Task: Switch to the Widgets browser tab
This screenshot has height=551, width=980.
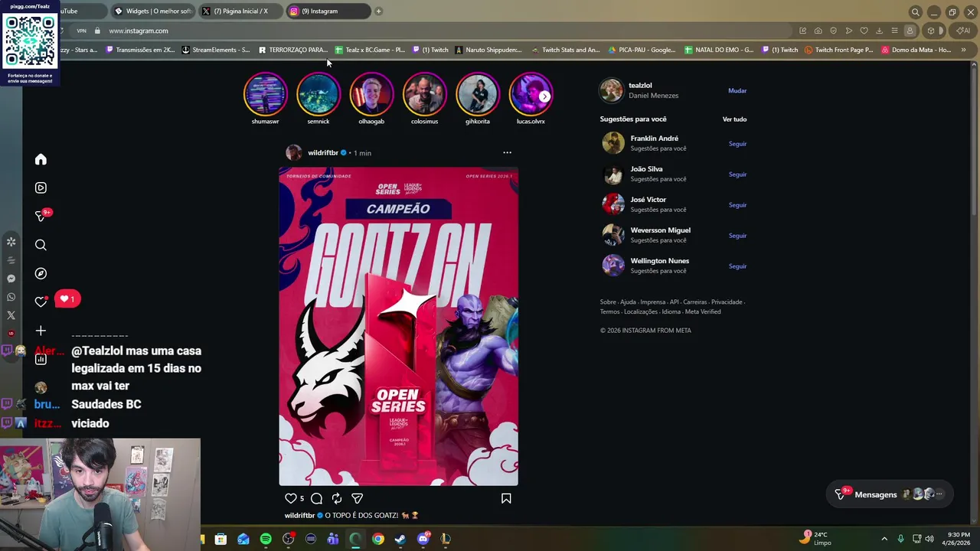Action: pyautogui.click(x=152, y=11)
